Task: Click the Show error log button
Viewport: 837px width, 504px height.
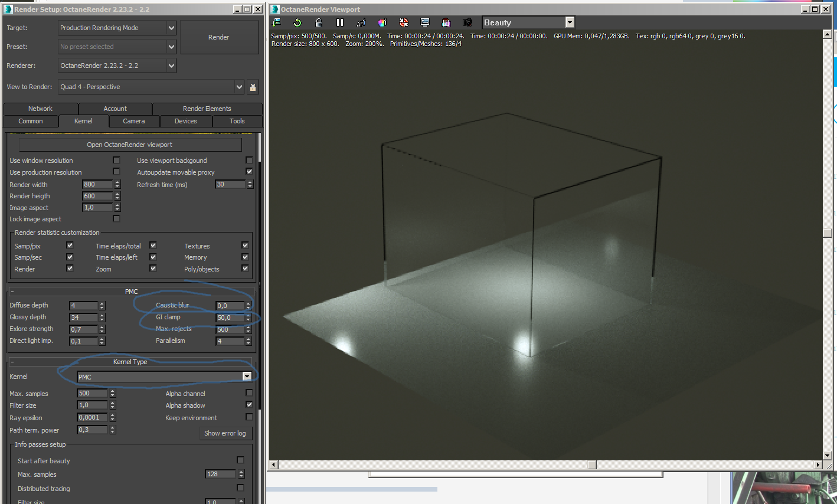Action: tap(225, 433)
